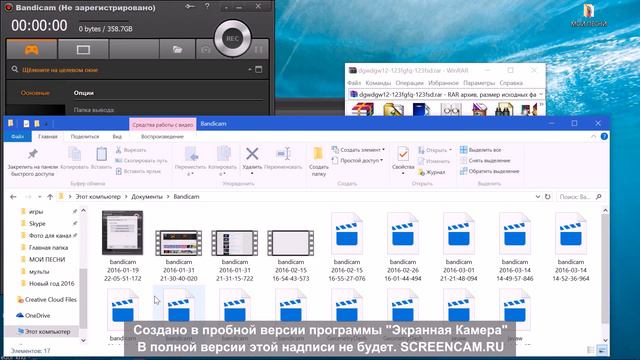Click the Bandicam REC button
The height and width of the screenshot is (360, 640).
(232, 38)
